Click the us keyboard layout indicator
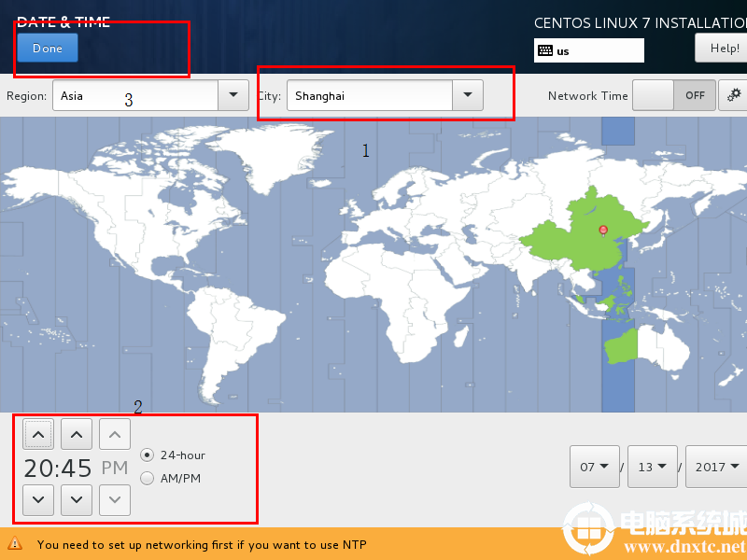 589,50
